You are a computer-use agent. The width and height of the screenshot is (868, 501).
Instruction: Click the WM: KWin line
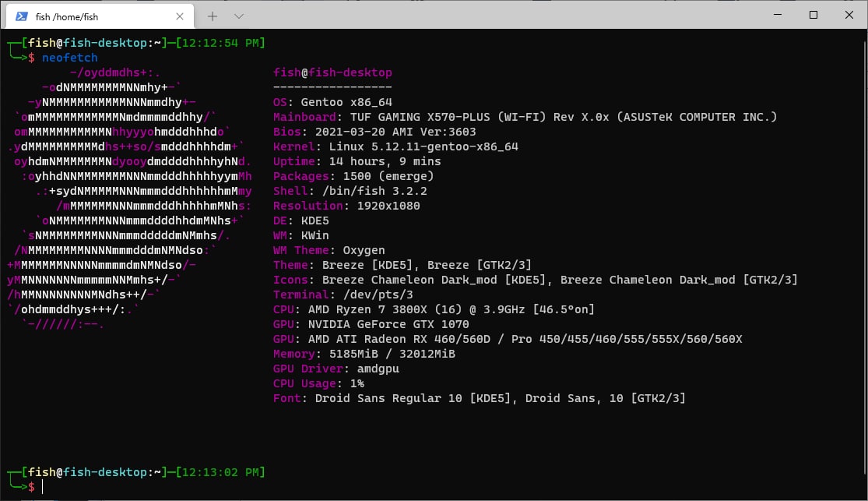click(300, 235)
